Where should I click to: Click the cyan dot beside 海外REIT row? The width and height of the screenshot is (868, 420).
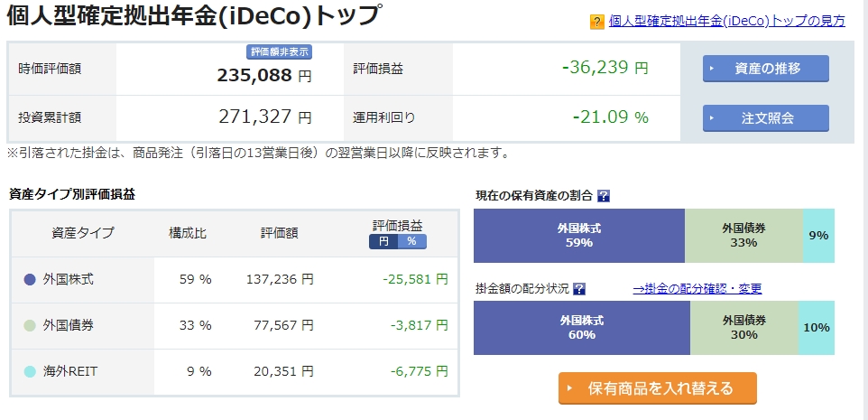[x=29, y=371]
